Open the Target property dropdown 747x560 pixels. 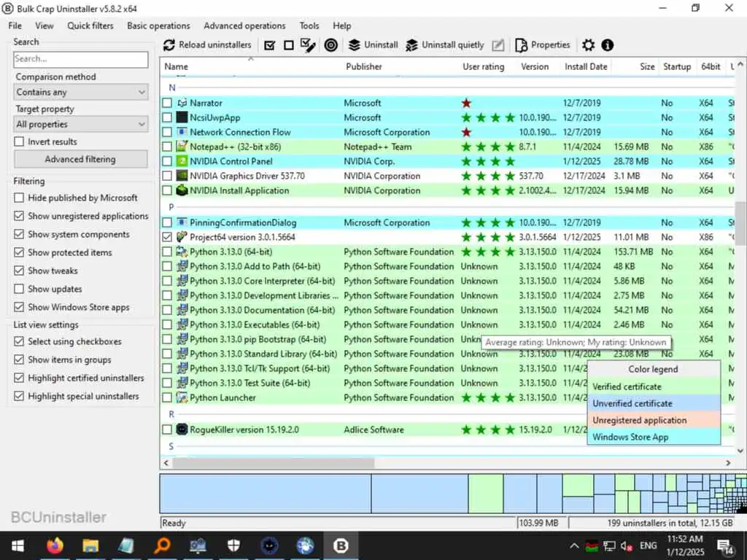(81, 124)
